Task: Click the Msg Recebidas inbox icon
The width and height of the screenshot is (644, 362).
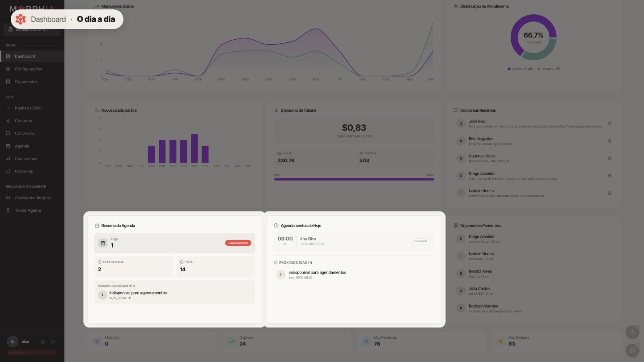Action: (x=366, y=341)
